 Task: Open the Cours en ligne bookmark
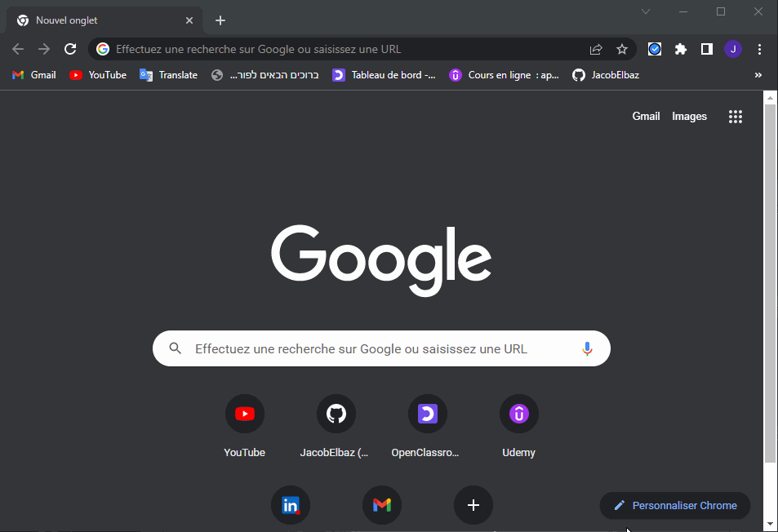tap(505, 75)
